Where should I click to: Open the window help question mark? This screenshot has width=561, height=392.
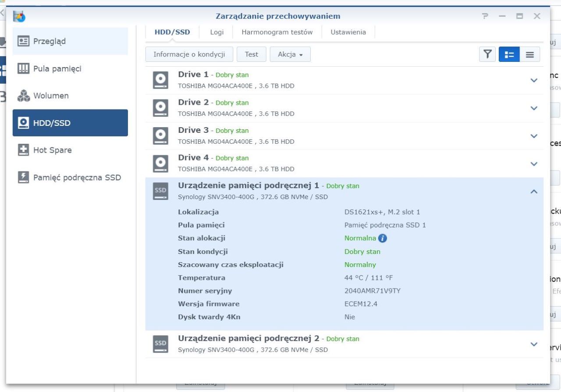click(485, 16)
